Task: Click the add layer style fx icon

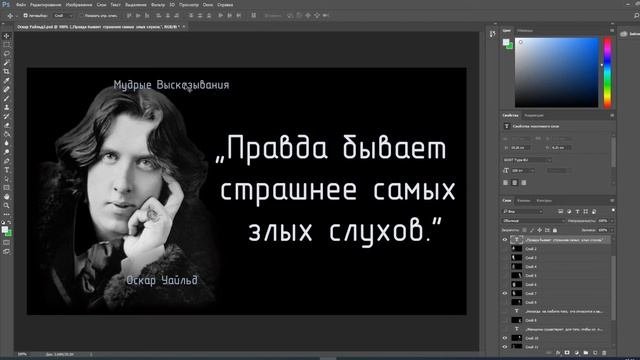Action: [558, 353]
